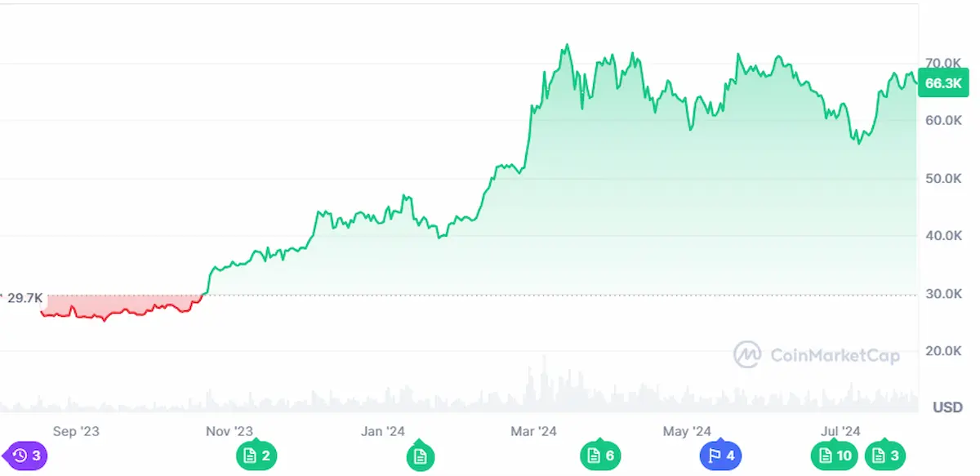Viewport: 980px width, 476px height.
Task: Select the Nov '23 date label
Action: pos(229,431)
